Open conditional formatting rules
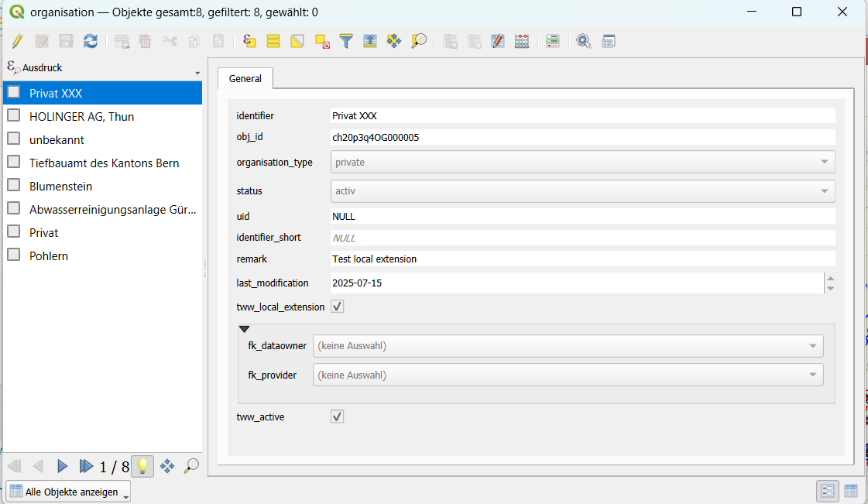The image size is (868, 504). pyautogui.click(x=552, y=41)
